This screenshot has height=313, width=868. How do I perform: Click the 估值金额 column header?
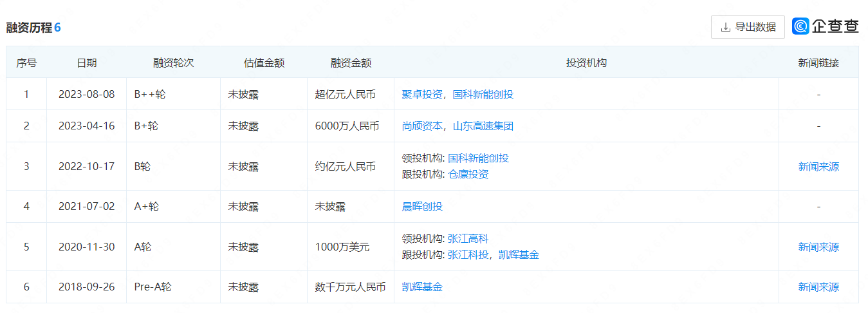tap(264, 63)
